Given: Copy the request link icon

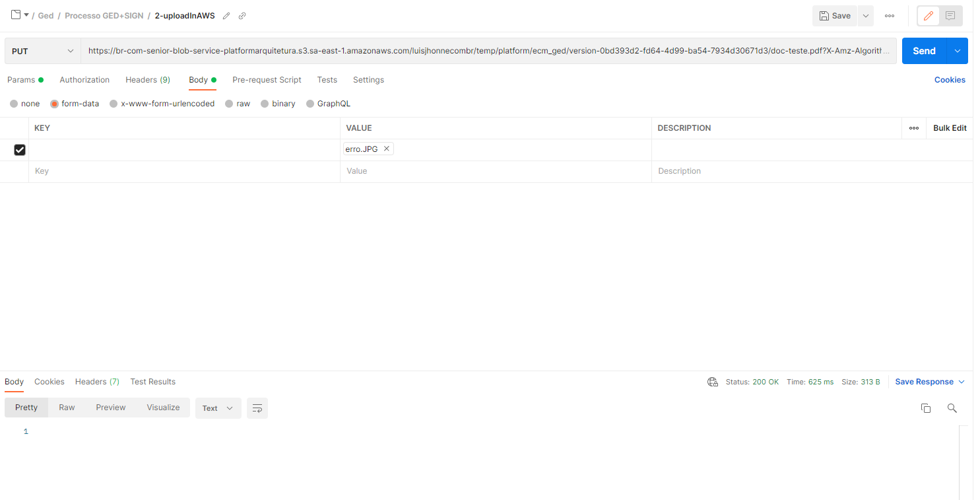Looking at the screenshot, I should [242, 16].
